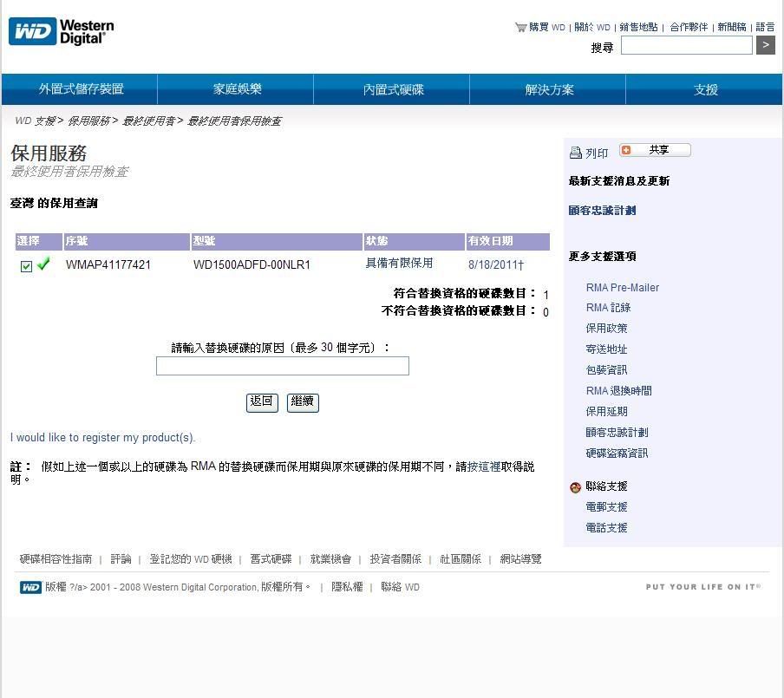Open 包裝資訊 link
The width and height of the screenshot is (784, 698).
click(606, 370)
